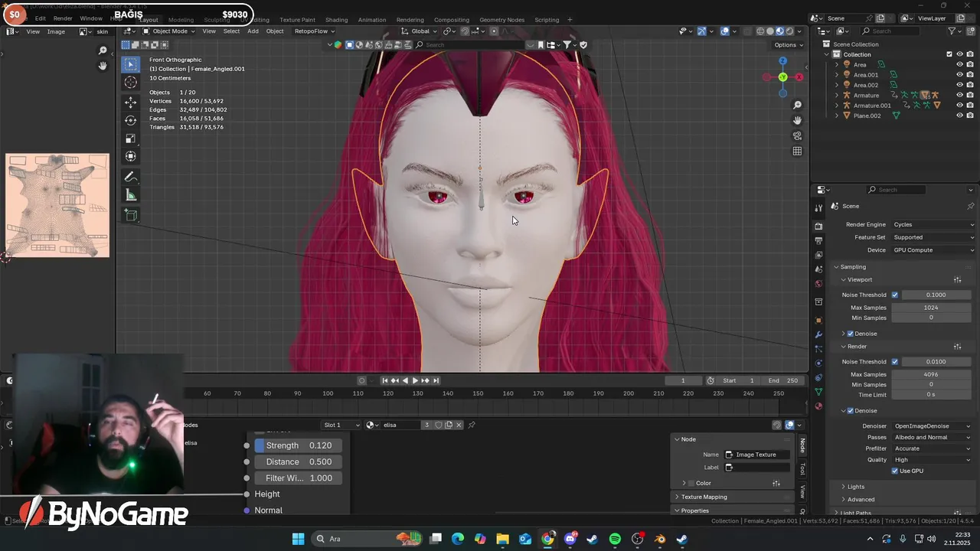Toggle camera view in the viewport
This screenshot has height=551, width=980.
coord(797,135)
